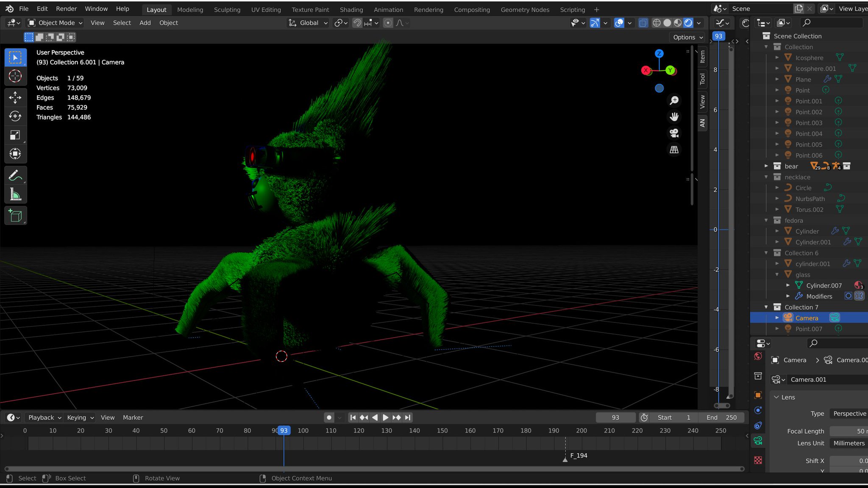Choose the Add Cube tool
Image resolution: width=868 pixels, height=488 pixels.
(15, 216)
